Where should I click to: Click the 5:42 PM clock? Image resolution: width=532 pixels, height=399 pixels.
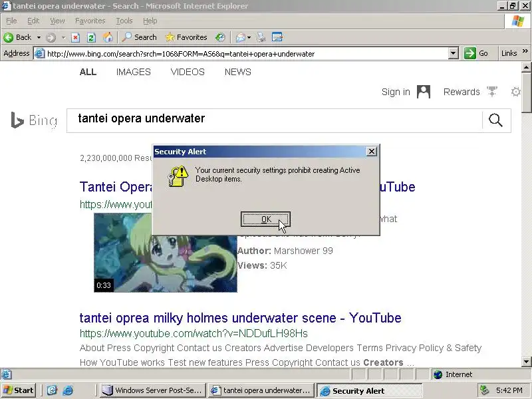pyautogui.click(x=509, y=390)
